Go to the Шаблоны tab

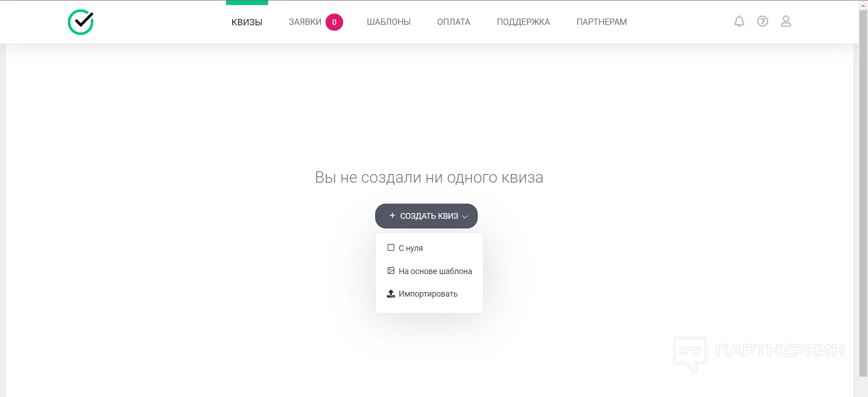[x=389, y=22]
